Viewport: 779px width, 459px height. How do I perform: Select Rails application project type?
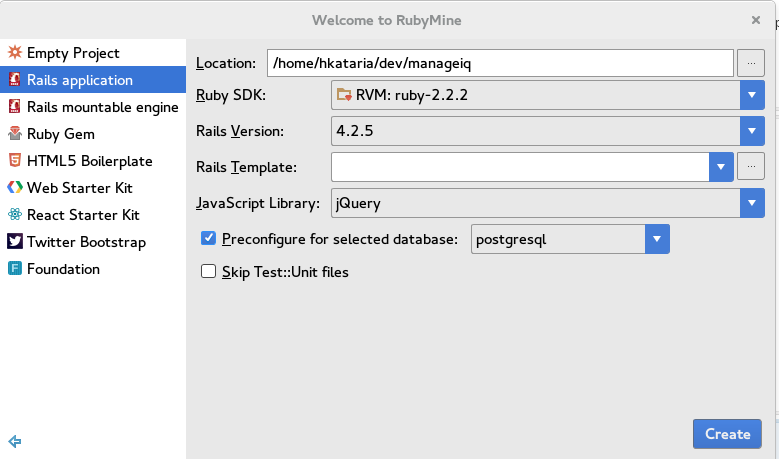[x=93, y=79]
